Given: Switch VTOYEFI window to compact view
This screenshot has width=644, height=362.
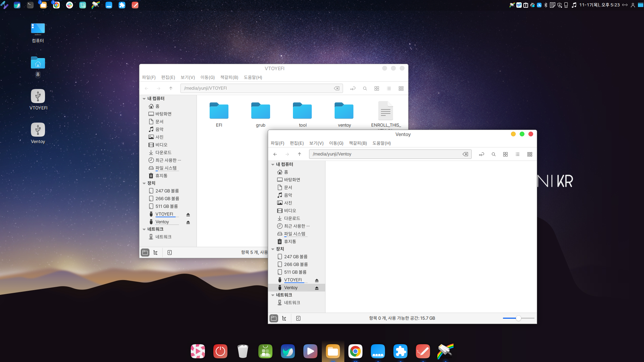Looking at the screenshot, I should tap(401, 89).
